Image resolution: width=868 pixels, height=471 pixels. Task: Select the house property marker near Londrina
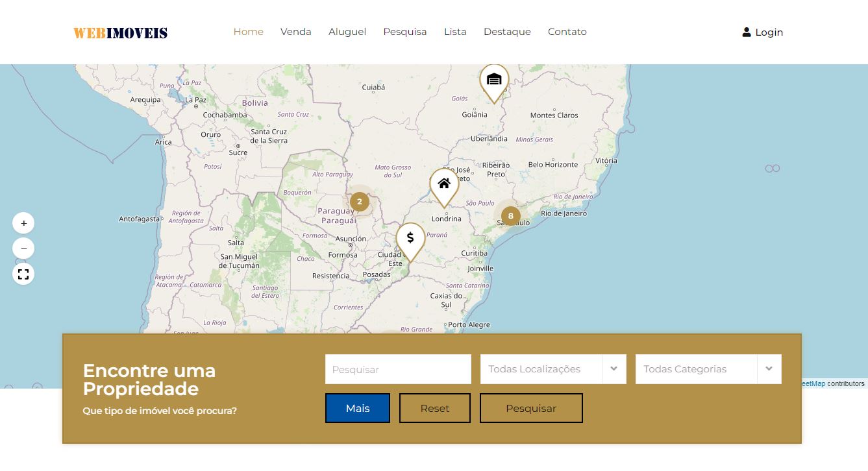(x=444, y=184)
